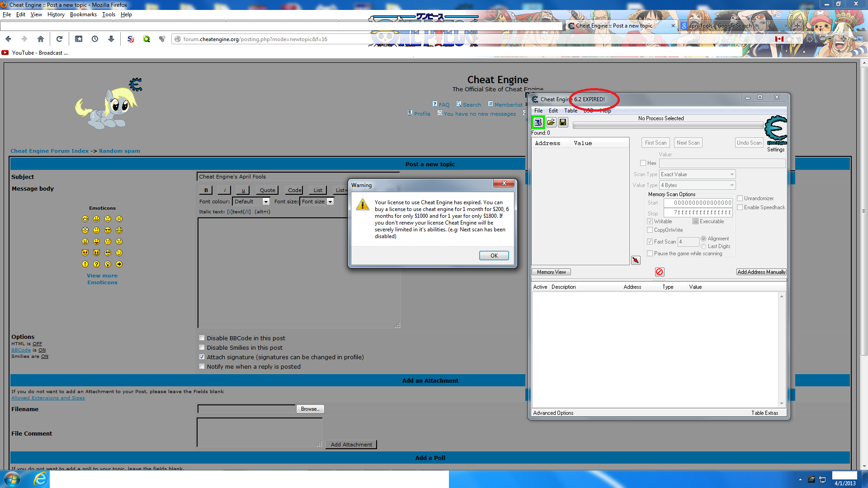The image size is (868, 488).
Task: Check the Unrandomizer option
Action: [x=740, y=198]
